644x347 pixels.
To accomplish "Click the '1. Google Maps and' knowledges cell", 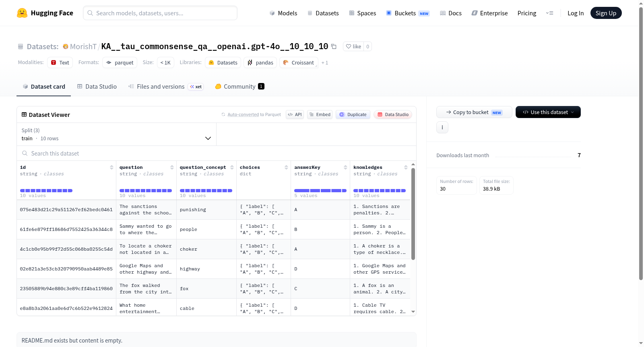I will (380, 269).
